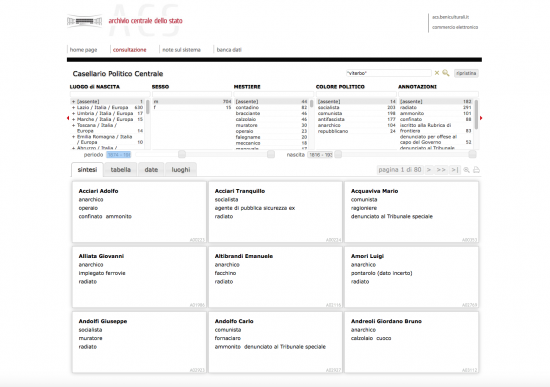Click the print icon near pagination

pos(476,170)
